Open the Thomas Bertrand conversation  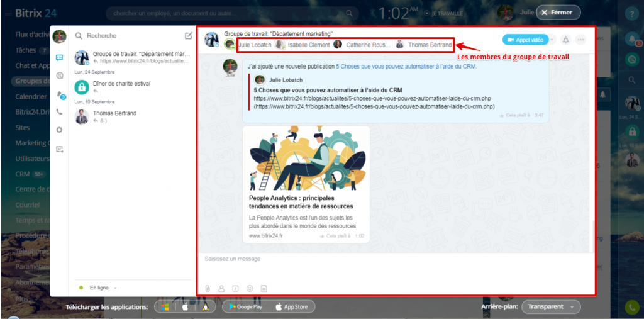point(132,116)
